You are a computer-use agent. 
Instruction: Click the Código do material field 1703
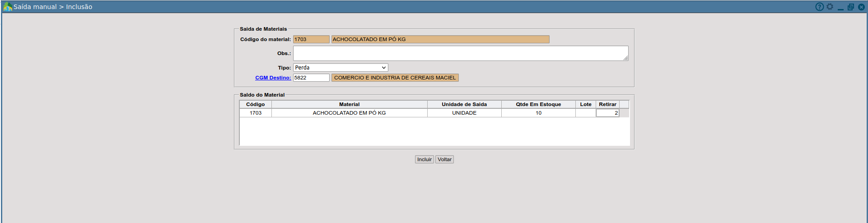pos(311,39)
